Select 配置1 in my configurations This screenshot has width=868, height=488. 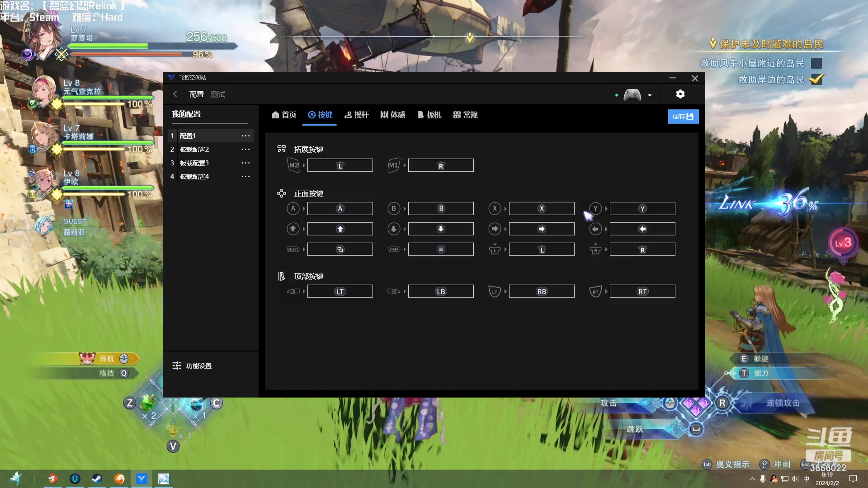coord(211,136)
